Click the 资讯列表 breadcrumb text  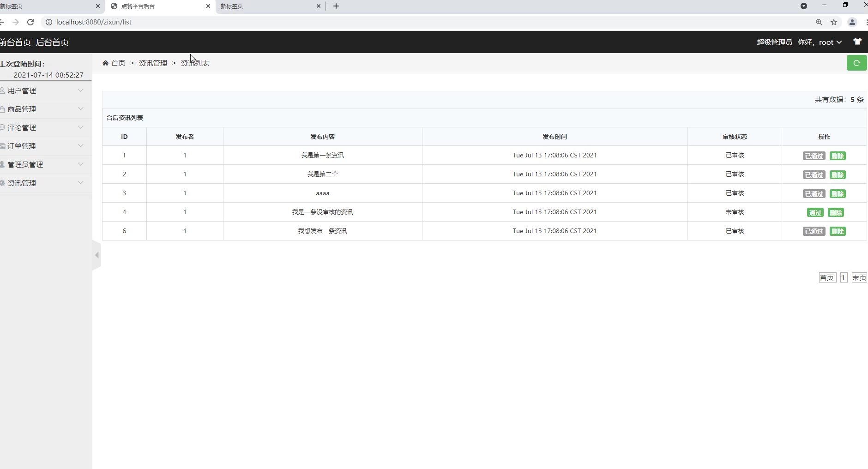(195, 63)
